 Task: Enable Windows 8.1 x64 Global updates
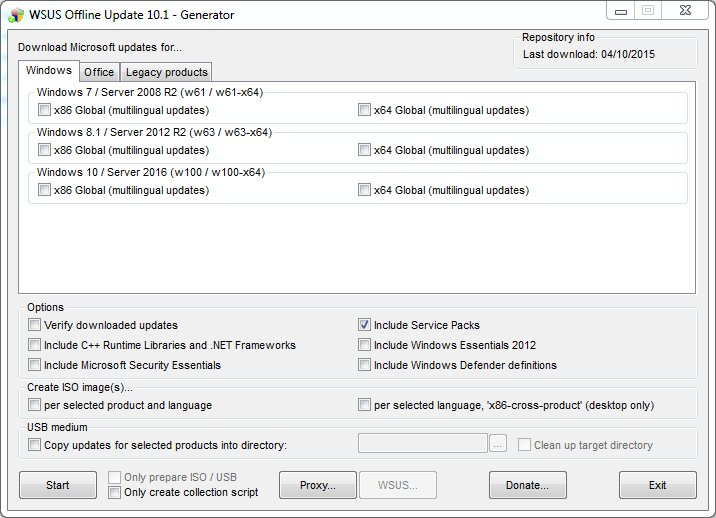pos(364,150)
